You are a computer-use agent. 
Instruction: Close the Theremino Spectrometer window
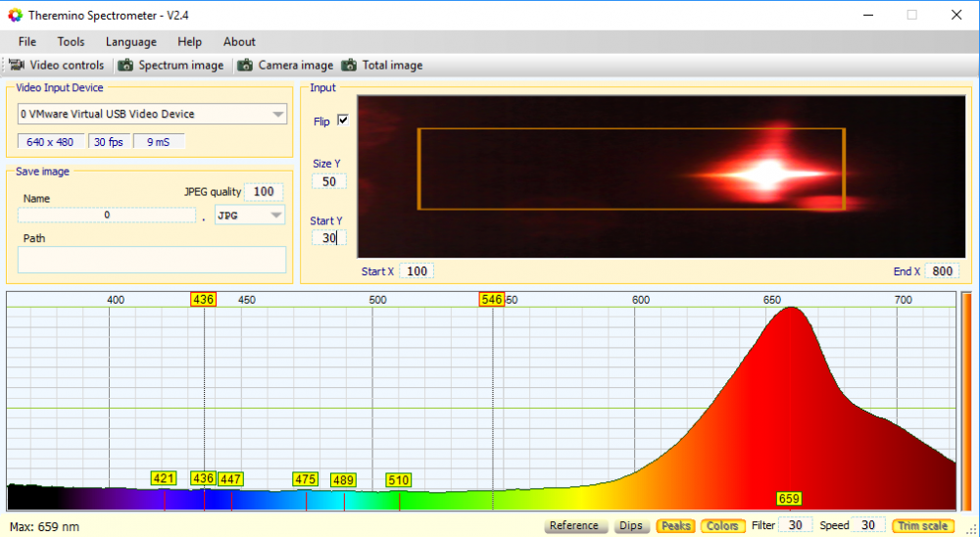[x=956, y=15]
